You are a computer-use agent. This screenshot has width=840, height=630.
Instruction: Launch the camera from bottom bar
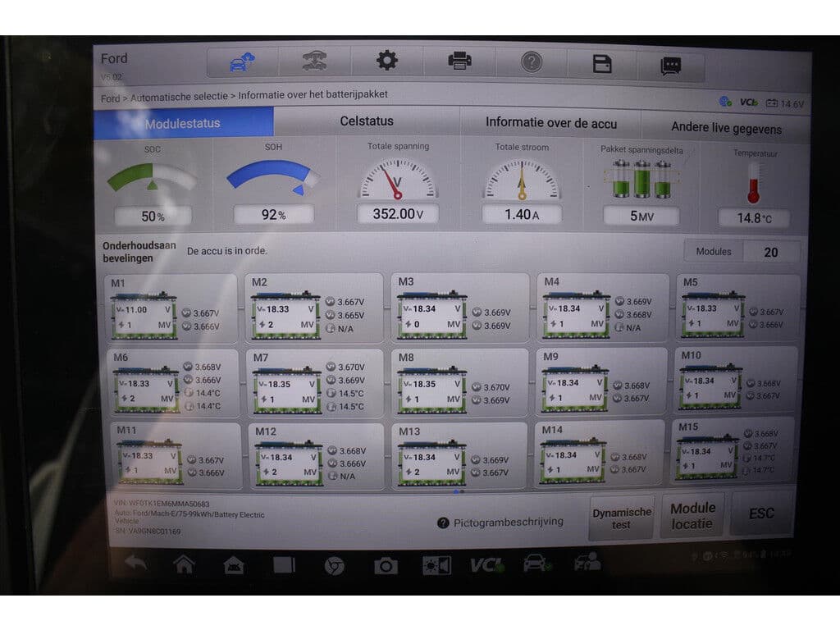pos(385,565)
